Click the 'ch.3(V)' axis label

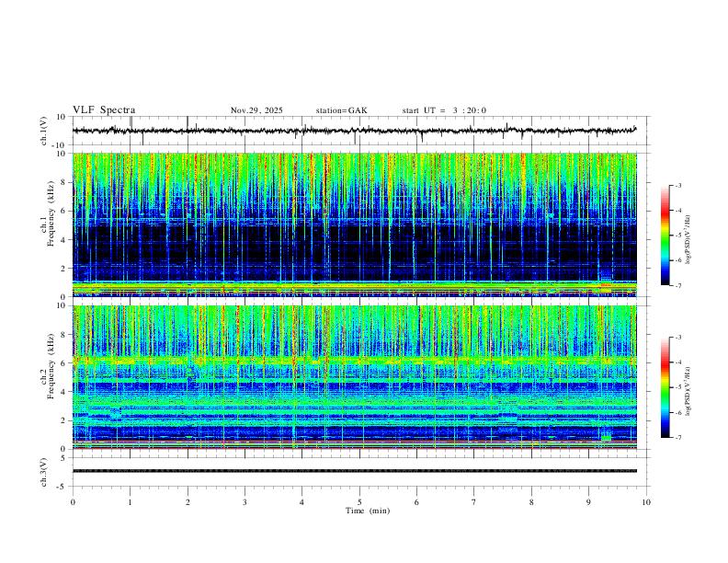coord(44,472)
